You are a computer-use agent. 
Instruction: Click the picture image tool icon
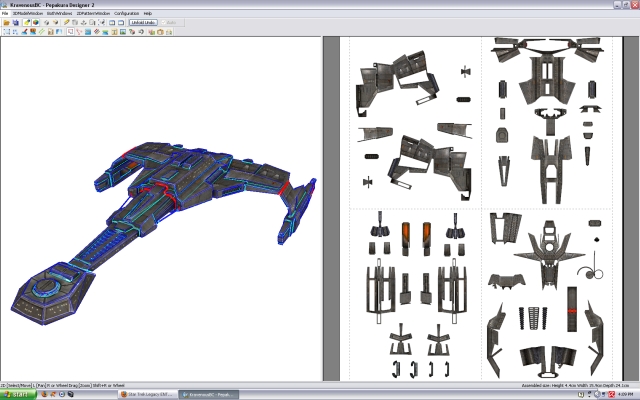tap(123, 31)
